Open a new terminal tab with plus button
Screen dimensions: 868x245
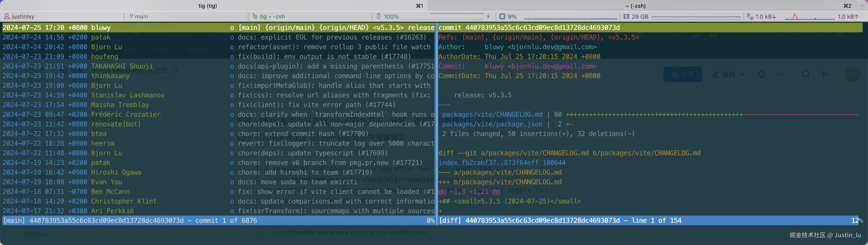862,6
